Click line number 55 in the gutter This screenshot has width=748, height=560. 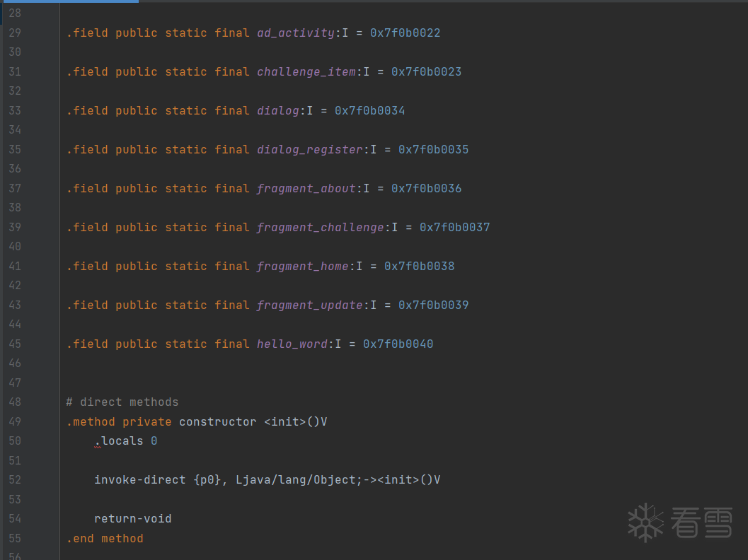pyautogui.click(x=15, y=539)
